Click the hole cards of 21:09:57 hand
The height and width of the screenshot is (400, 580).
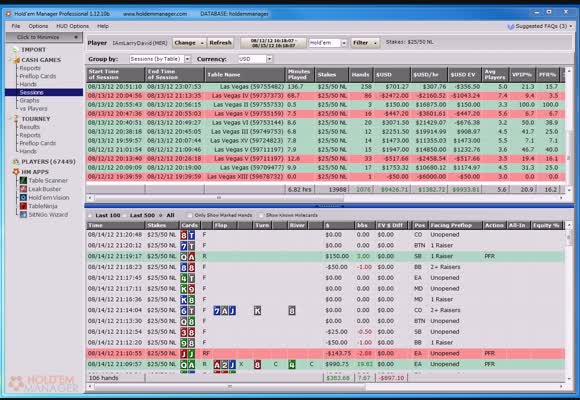click(188, 364)
